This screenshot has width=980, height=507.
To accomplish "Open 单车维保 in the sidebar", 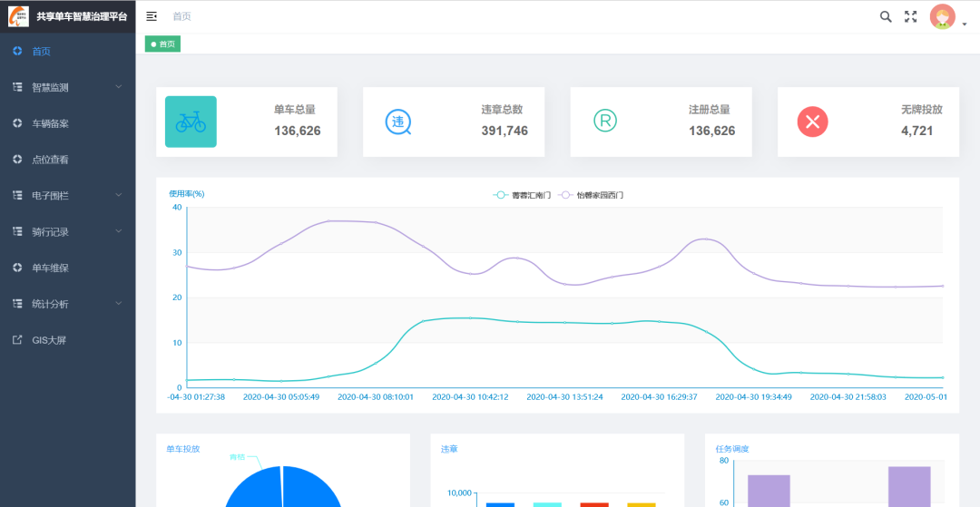I will point(67,268).
